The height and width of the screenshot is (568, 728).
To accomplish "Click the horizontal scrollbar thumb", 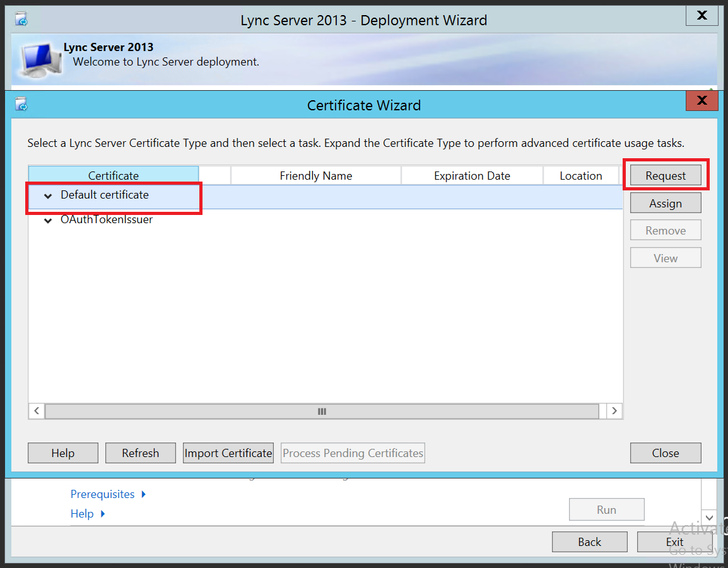I will coord(322,411).
